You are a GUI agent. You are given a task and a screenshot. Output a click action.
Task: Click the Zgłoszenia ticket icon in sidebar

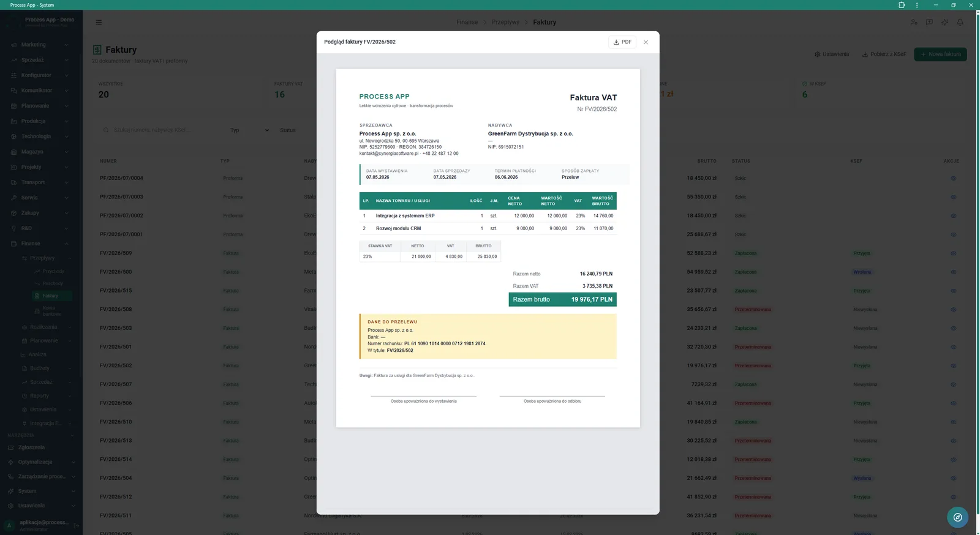click(x=10, y=447)
